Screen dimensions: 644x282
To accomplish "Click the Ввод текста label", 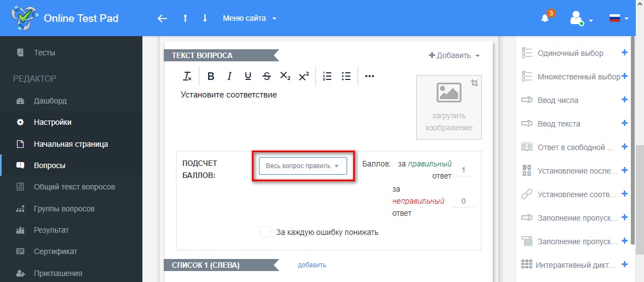I will point(559,124).
